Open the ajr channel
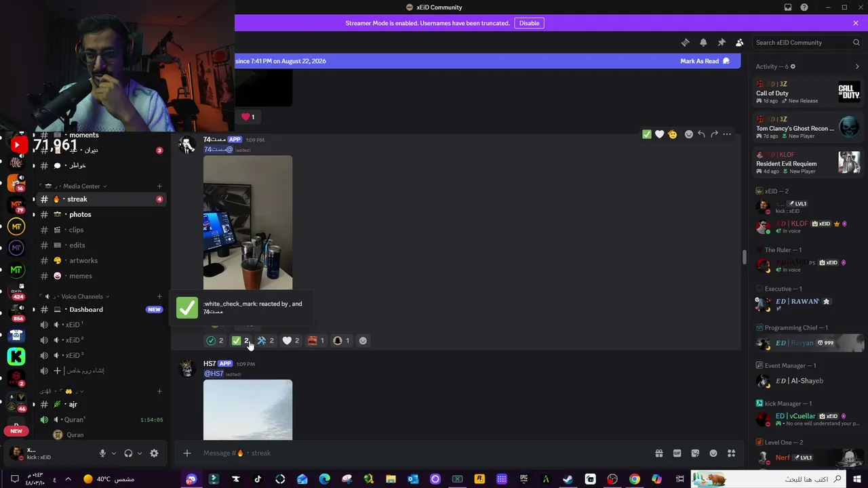Image resolution: width=868 pixels, height=488 pixels. [102, 405]
